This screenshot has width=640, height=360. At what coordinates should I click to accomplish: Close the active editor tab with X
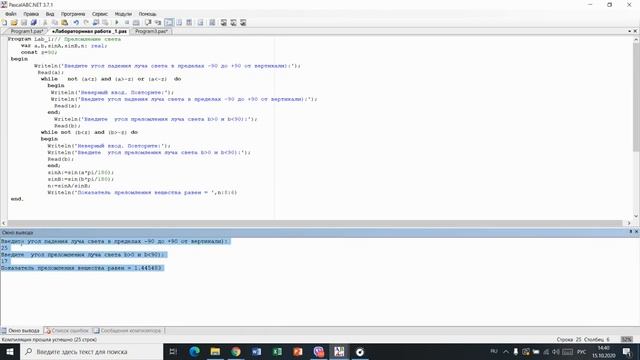tap(635, 31)
